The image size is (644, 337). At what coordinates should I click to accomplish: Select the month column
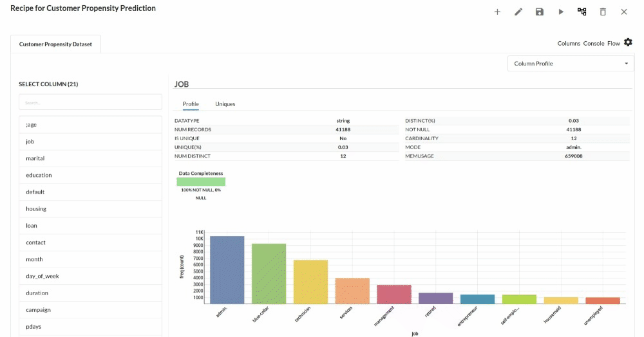click(x=90, y=259)
